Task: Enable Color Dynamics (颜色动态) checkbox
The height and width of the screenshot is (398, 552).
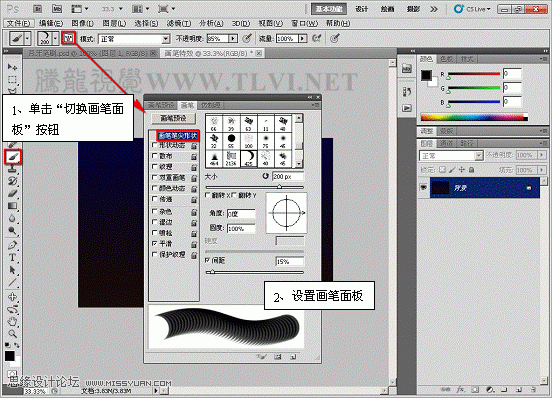Action: point(155,188)
